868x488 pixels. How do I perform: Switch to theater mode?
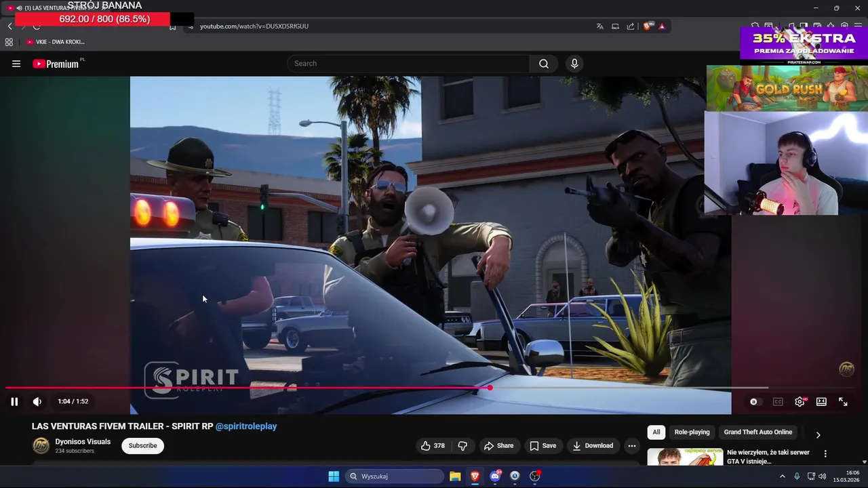[x=821, y=402]
